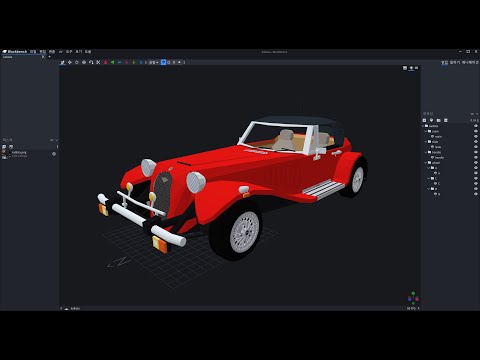Click the orientation gizmo in the viewport corner

click(x=413, y=298)
